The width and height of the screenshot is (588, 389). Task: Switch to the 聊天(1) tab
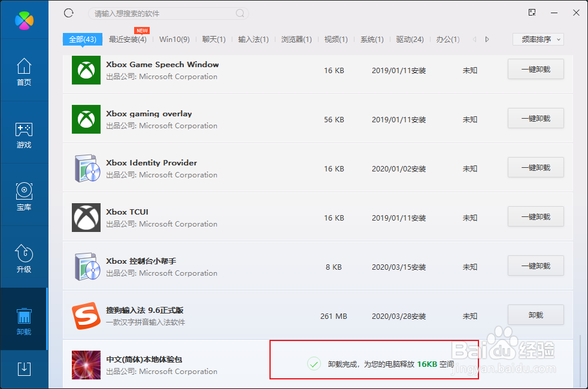pos(214,40)
